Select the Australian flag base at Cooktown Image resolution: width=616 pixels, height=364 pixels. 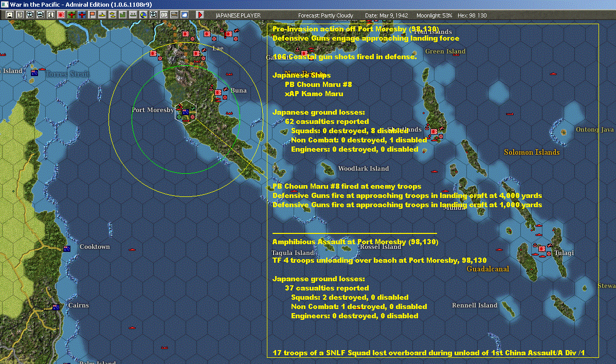point(67,248)
